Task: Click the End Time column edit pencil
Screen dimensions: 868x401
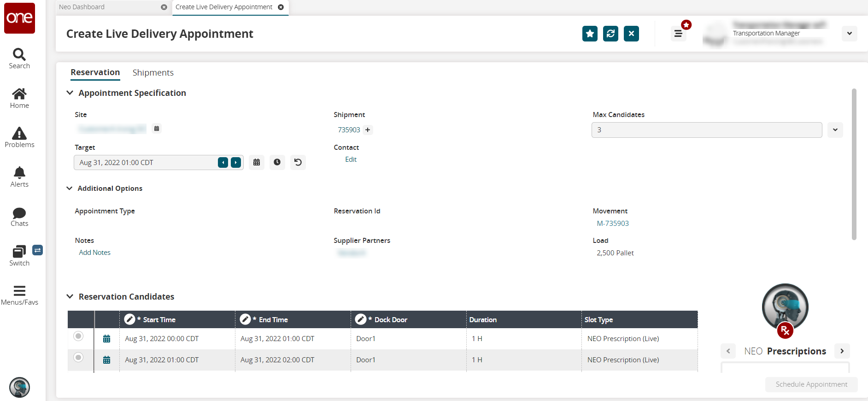Action: pos(246,319)
